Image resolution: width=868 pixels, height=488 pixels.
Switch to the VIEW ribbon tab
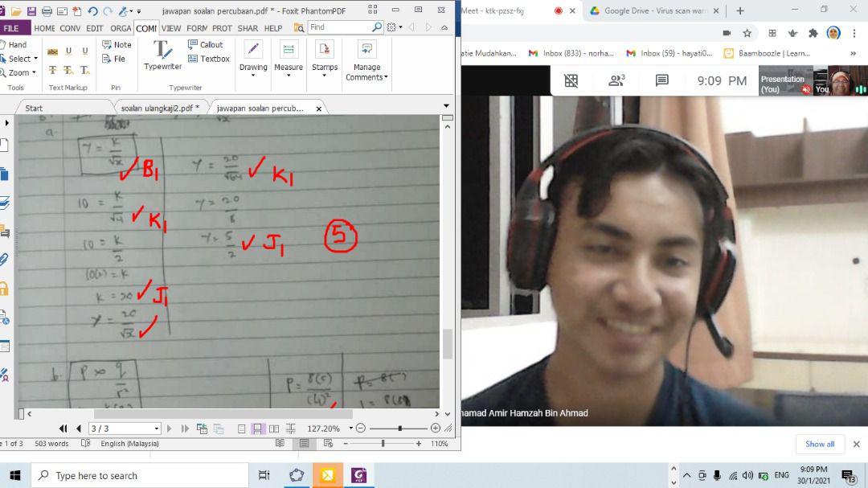[x=171, y=28]
